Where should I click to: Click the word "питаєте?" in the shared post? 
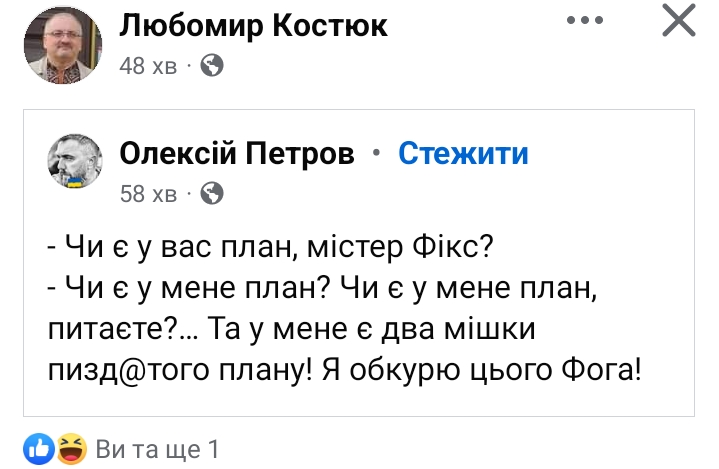click(112, 329)
